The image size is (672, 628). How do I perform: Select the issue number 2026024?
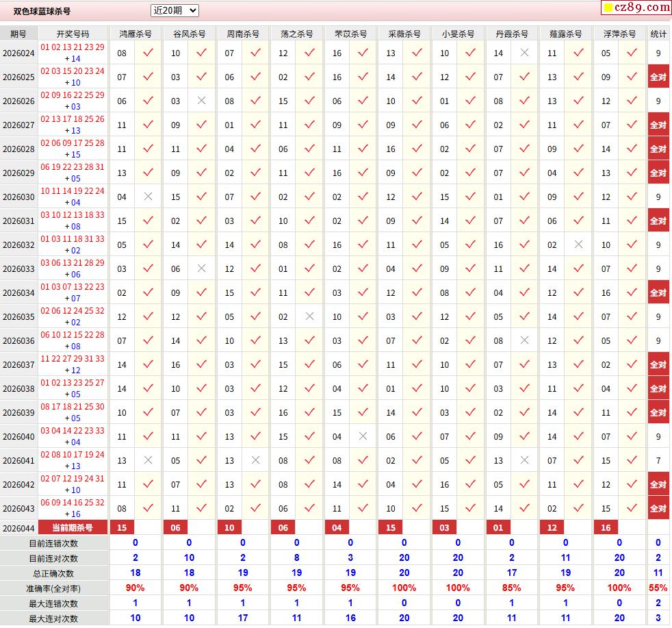18,53
